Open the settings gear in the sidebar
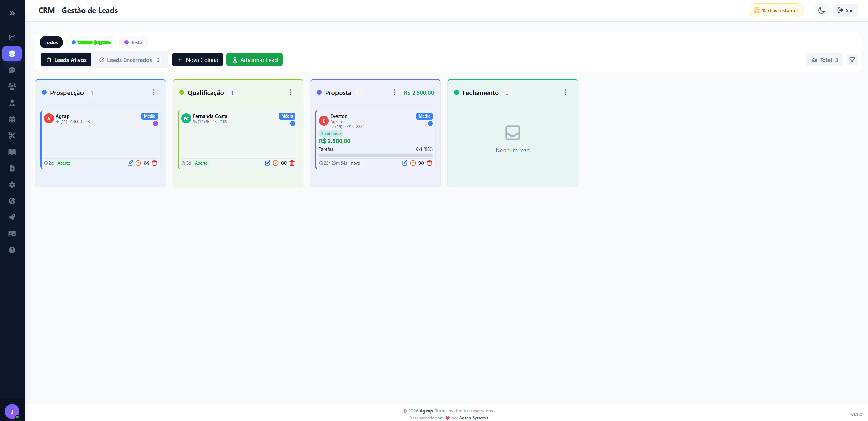Screen dimensions: 868x421 12,184
